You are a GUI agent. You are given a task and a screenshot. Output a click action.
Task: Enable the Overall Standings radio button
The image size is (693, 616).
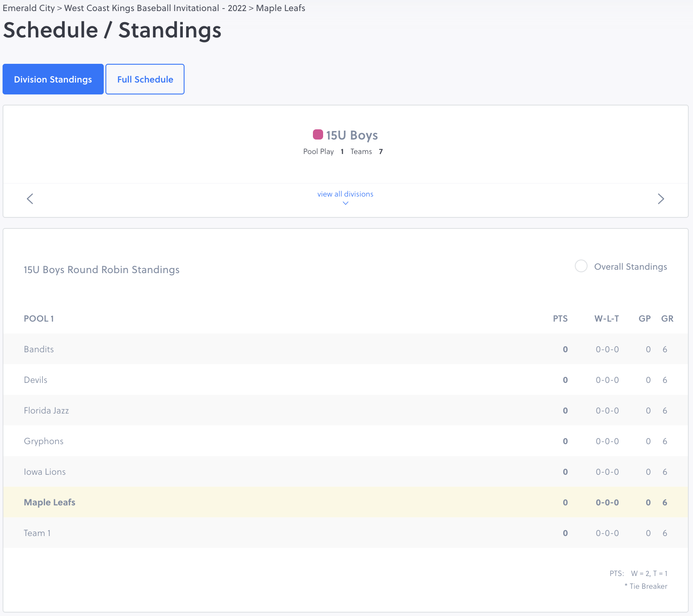point(581,266)
